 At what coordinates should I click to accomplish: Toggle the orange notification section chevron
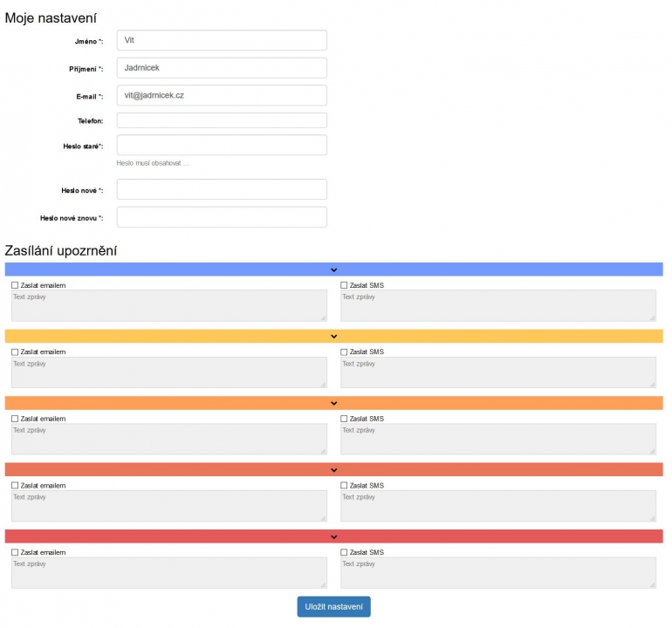click(333, 403)
